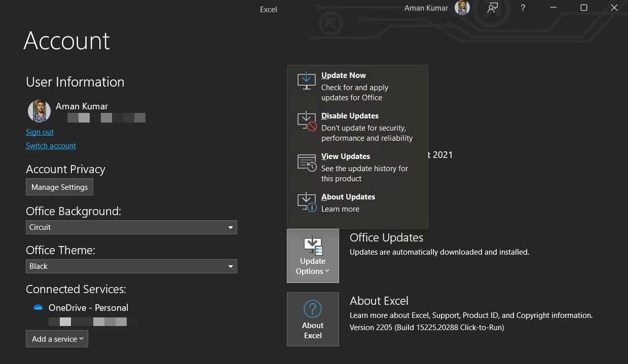Open the Office Theme dropdown

pos(231,266)
